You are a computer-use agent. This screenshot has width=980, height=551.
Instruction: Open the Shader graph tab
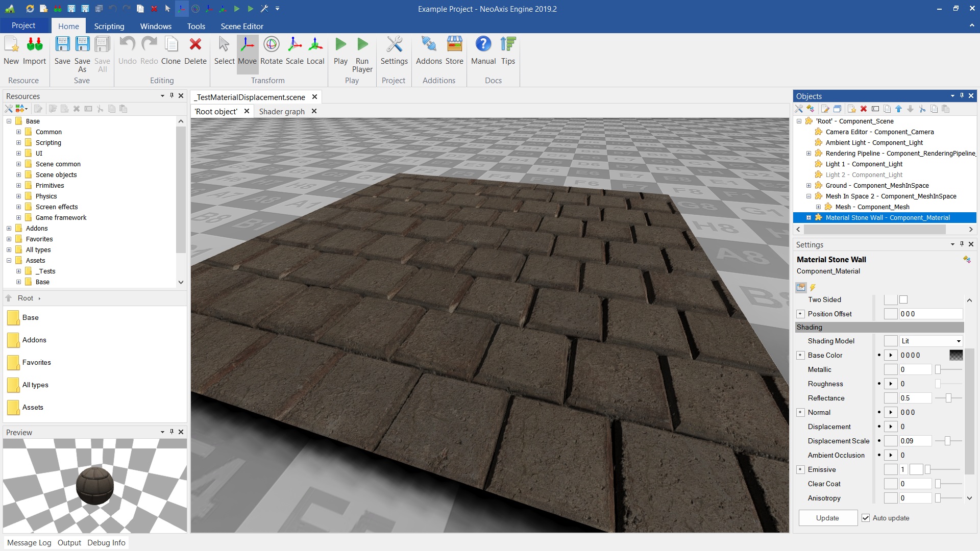[282, 111]
